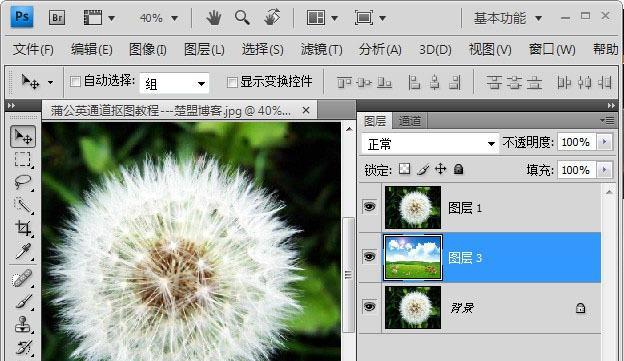
Task: Open the 40% zoom level dropdown
Action: [x=175, y=18]
